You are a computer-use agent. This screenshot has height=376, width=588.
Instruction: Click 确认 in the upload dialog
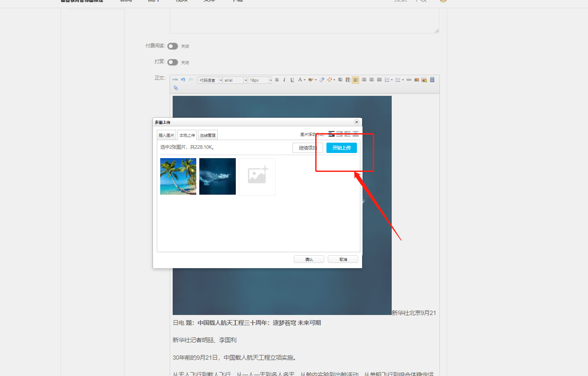pos(309,259)
